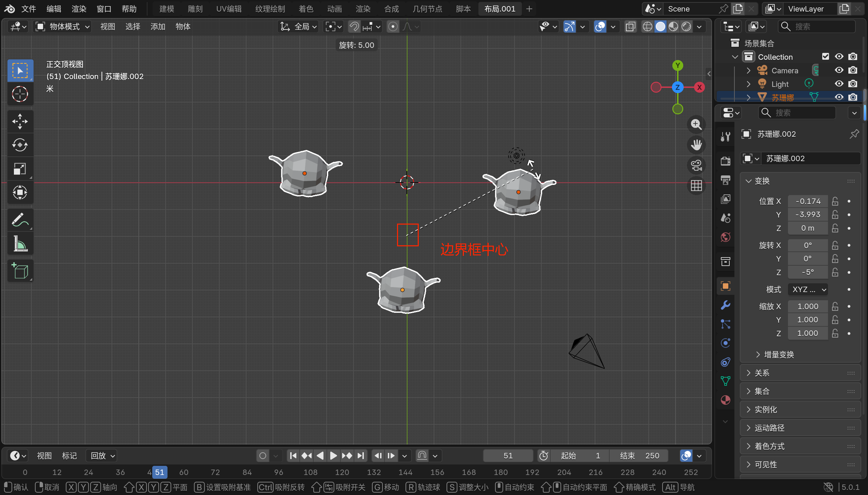The width and height of the screenshot is (868, 495).
Task: Open the 物体模式 mode dropdown
Action: coord(63,26)
